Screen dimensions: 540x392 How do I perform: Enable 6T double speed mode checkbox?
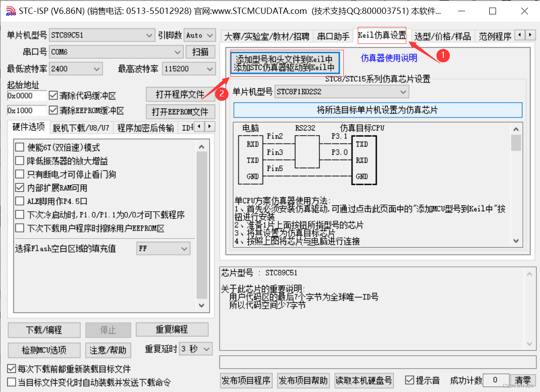(x=20, y=147)
